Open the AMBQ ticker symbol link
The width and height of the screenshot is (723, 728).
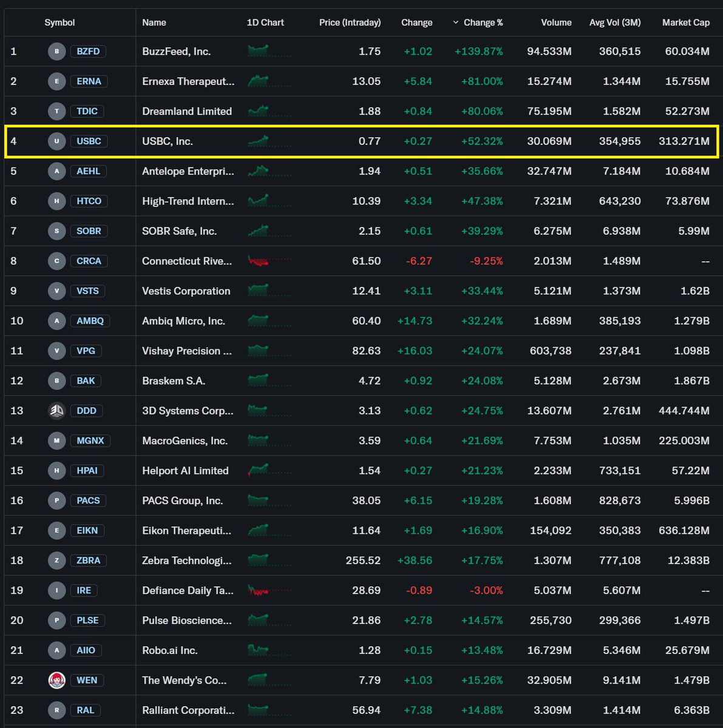[90, 321]
